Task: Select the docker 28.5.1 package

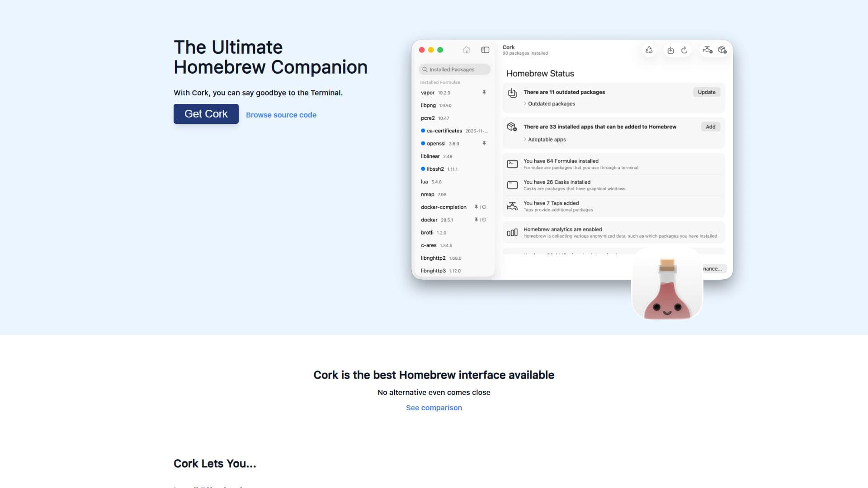Action: click(453, 220)
